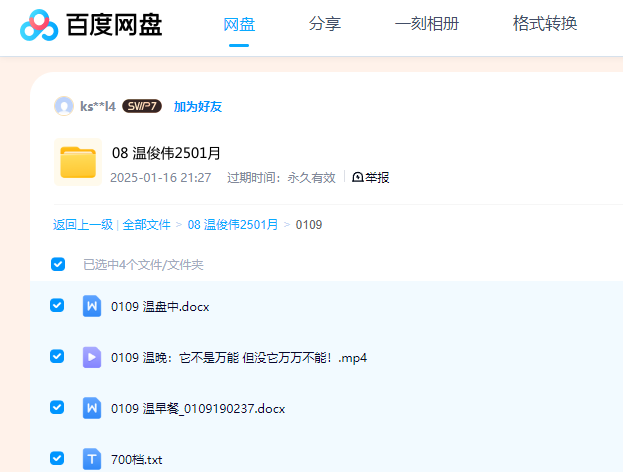Click the SVIP7 membership badge
This screenshot has height=472, width=623.
pos(142,106)
